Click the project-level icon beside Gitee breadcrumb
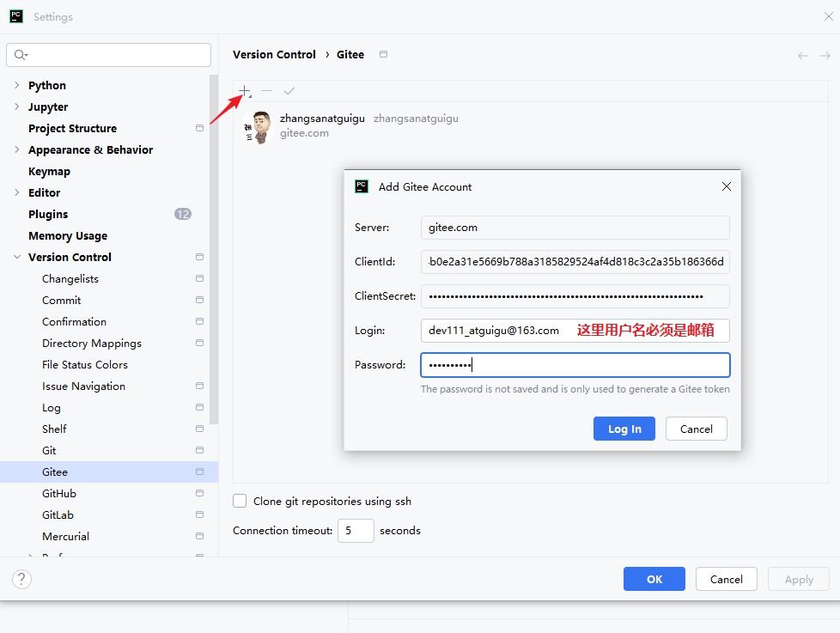Viewport: 840px width, 633px height. 383,54
